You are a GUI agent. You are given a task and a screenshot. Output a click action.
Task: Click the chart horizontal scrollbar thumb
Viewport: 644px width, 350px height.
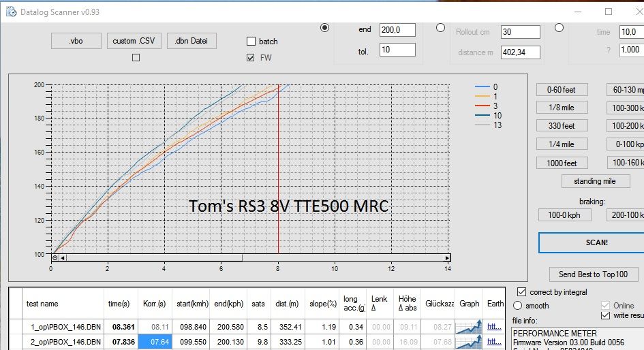[x=154, y=257]
